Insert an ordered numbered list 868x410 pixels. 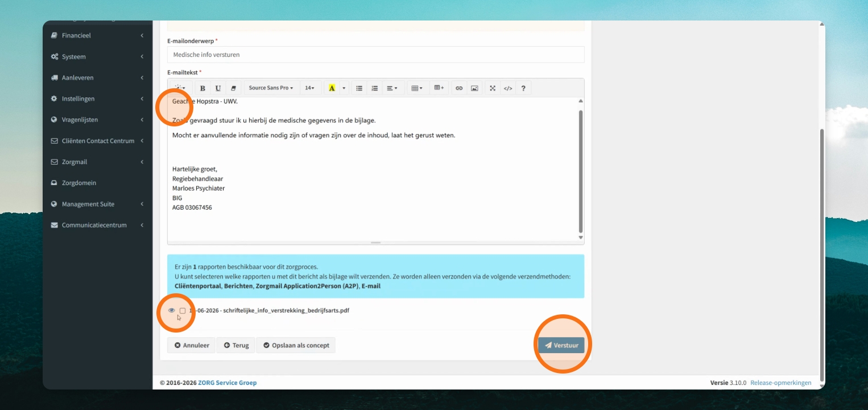pyautogui.click(x=374, y=88)
